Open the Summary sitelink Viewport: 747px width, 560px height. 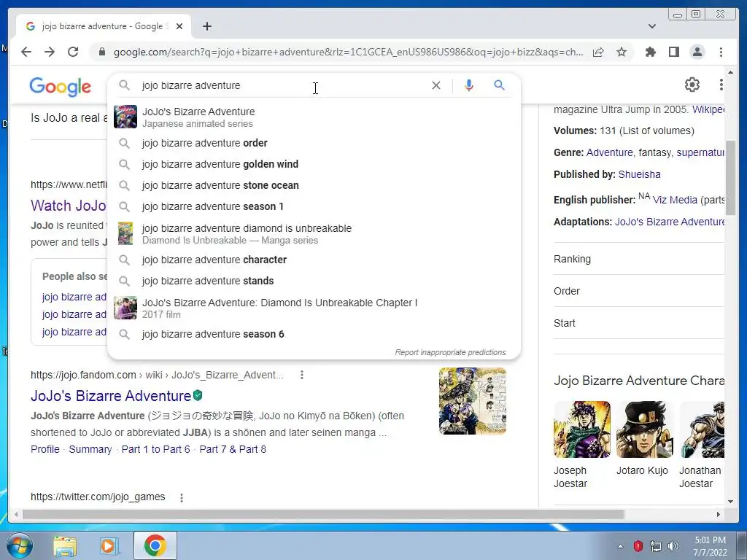pyautogui.click(x=90, y=449)
